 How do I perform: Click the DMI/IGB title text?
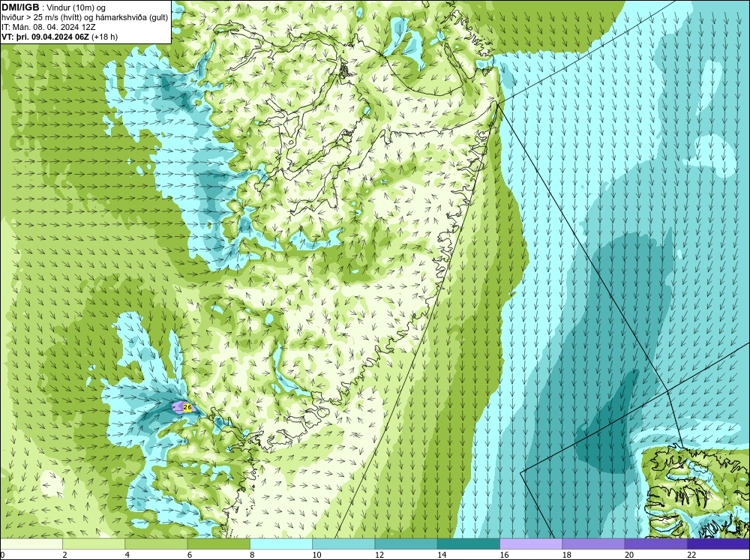20,7
